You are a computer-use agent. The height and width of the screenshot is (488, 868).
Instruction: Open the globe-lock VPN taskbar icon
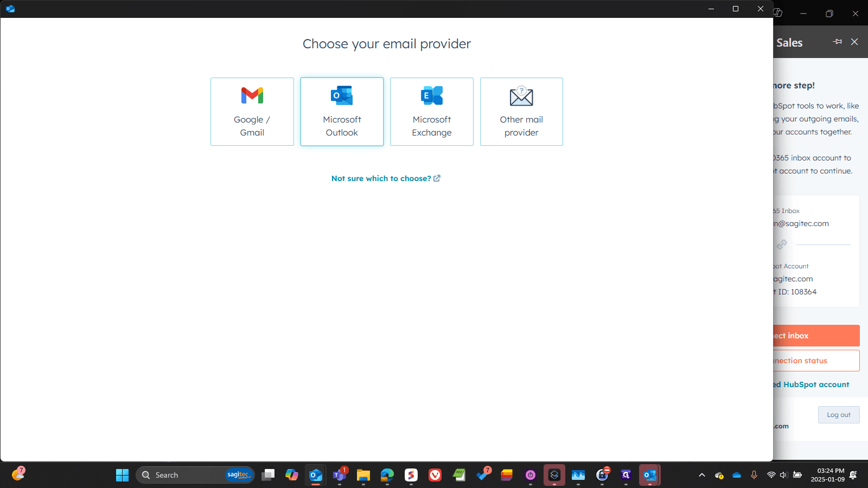(602, 475)
